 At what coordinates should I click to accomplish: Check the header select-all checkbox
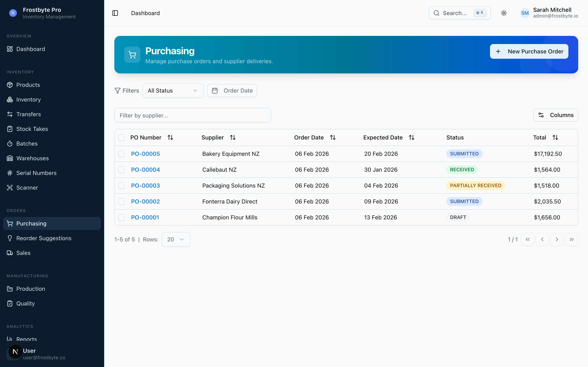click(121, 137)
